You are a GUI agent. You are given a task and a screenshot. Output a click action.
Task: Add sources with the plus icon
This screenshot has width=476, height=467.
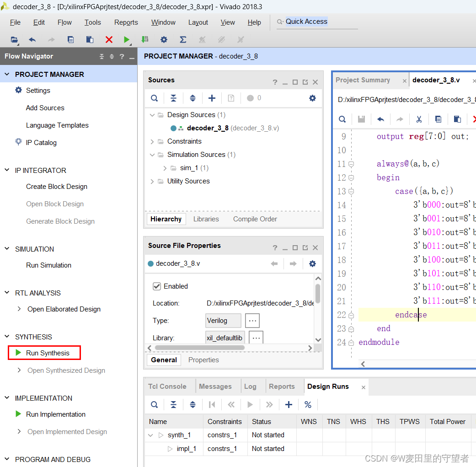pos(212,98)
